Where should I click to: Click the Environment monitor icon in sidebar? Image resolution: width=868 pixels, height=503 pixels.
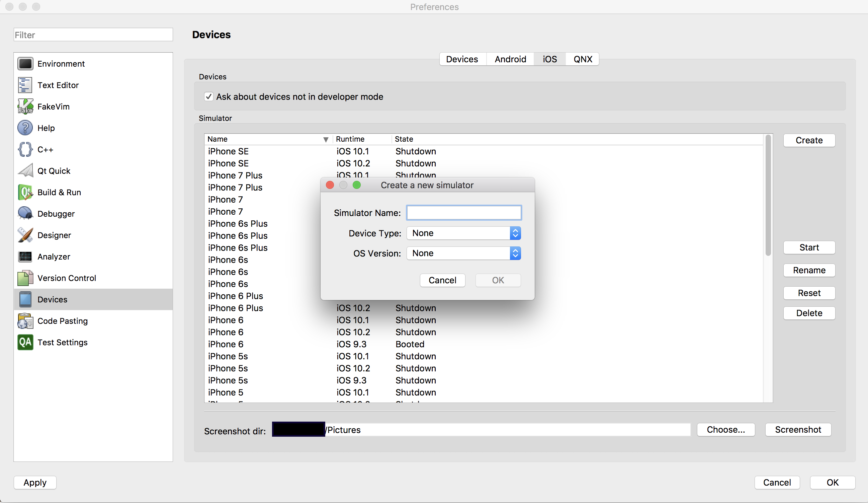pyautogui.click(x=25, y=64)
